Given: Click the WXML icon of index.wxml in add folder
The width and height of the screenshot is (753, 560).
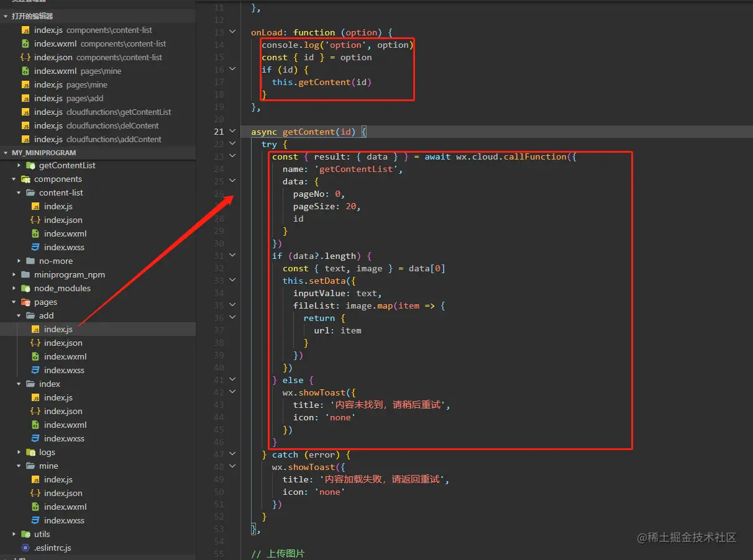Looking at the screenshot, I should tap(35, 356).
